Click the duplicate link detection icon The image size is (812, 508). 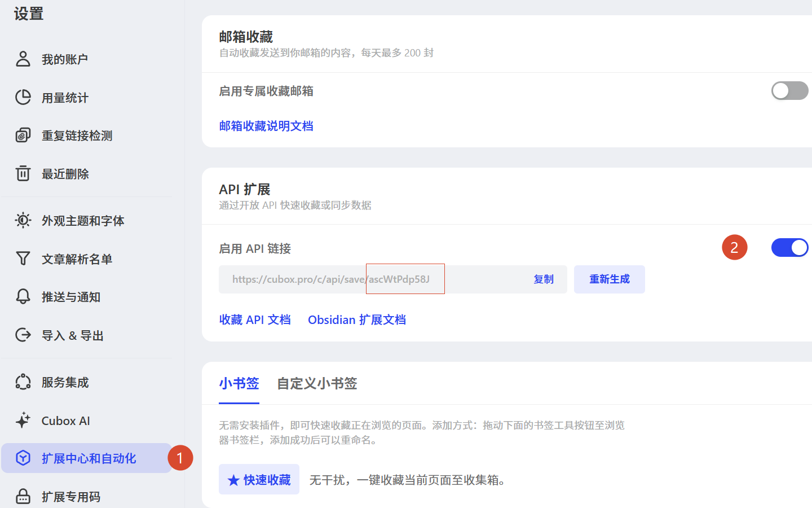23,135
